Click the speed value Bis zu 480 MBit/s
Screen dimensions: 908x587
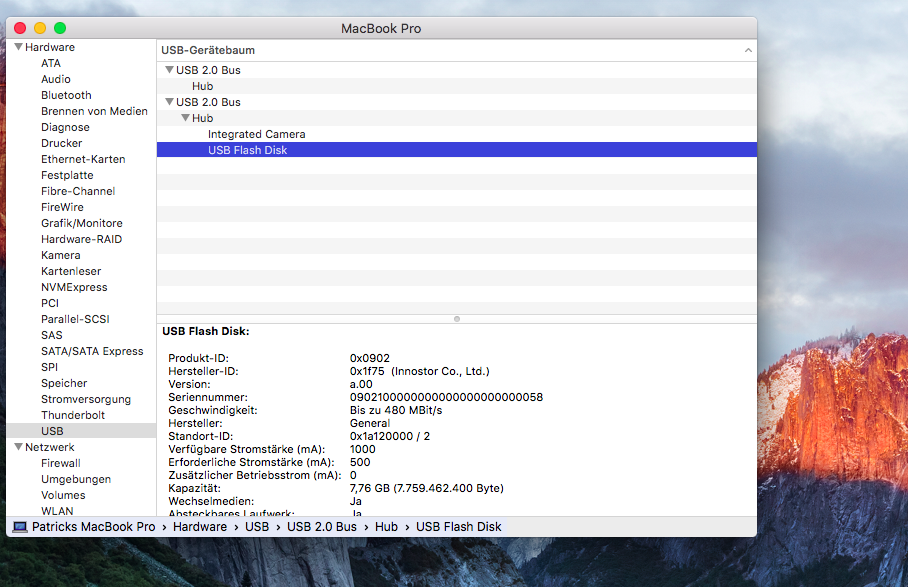coord(396,410)
